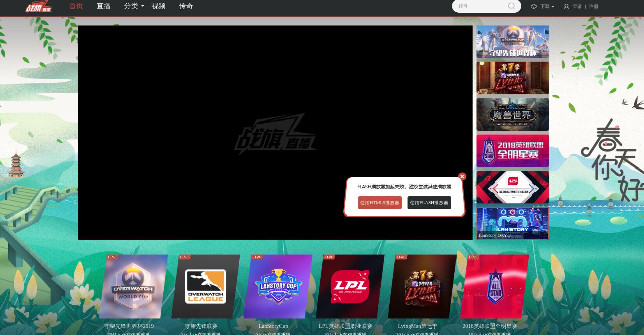Image resolution: width=644 pixels, height=335 pixels.
Task: Select the LPL 英雄联盟职业联赛 sidebar thumbnail
Action: tap(513, 187)
